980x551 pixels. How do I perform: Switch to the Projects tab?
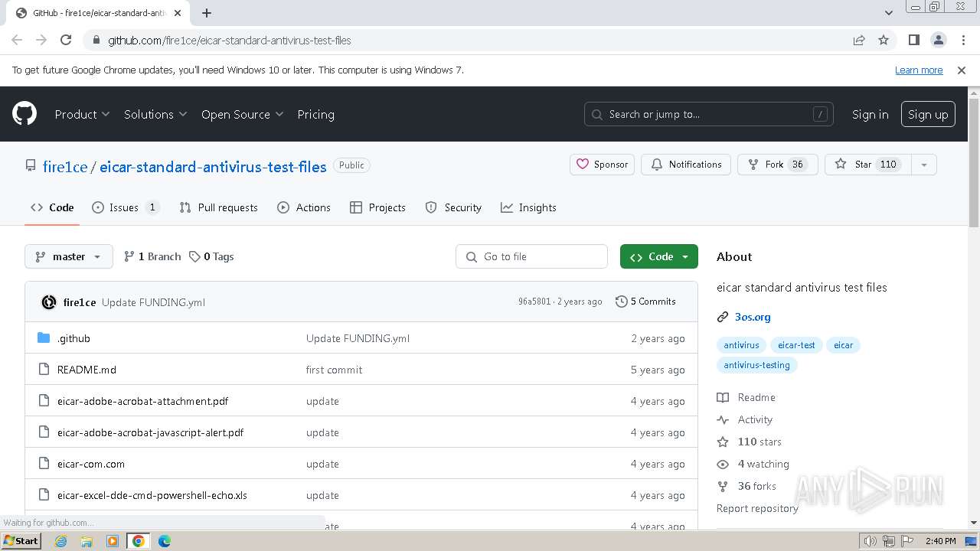pyautogui.click(x=377, y=207)
